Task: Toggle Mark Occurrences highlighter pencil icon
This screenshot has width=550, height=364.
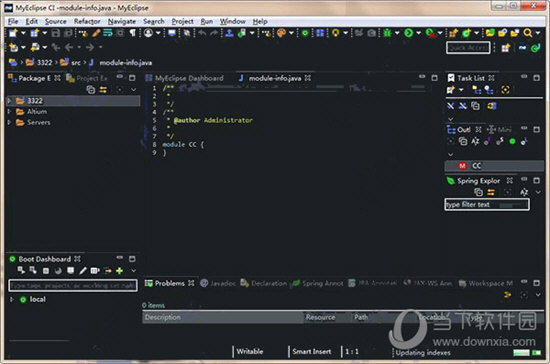Action: point(96,33)
